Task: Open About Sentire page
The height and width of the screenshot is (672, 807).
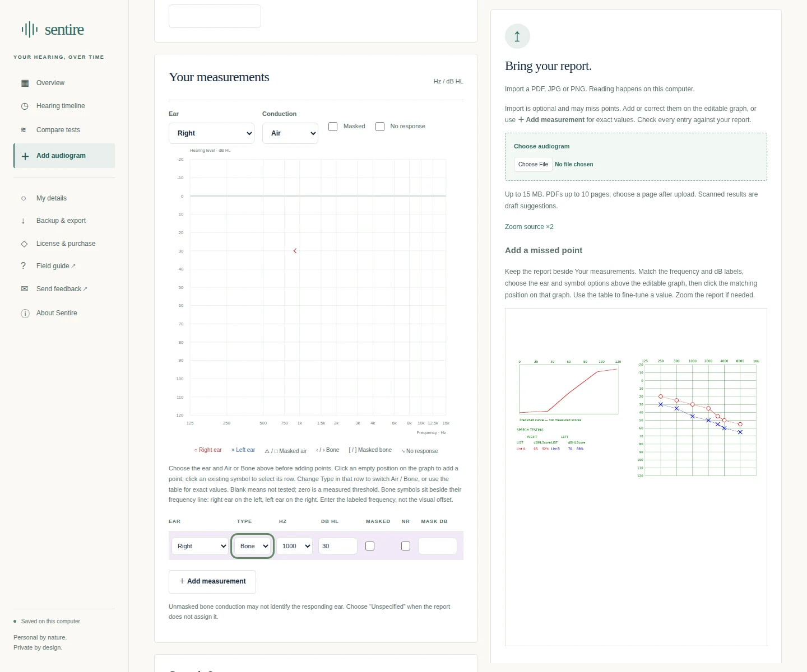Action: tap(64, 313)
